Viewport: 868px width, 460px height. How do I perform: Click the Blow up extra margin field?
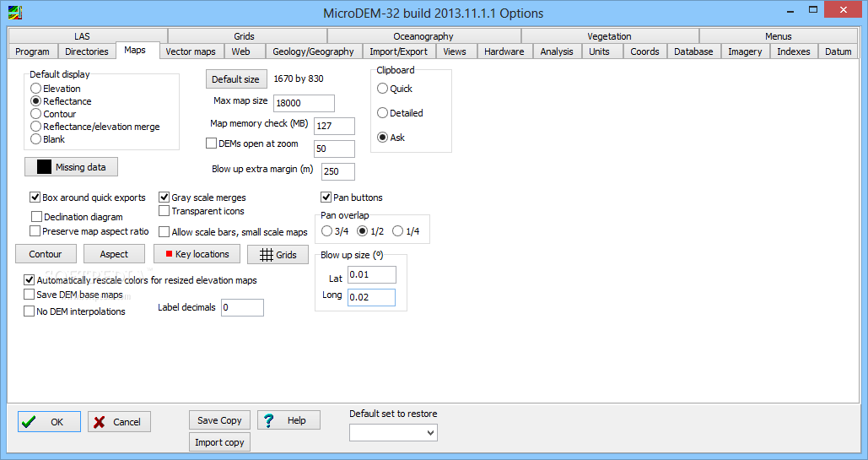[x=338, y=171]
